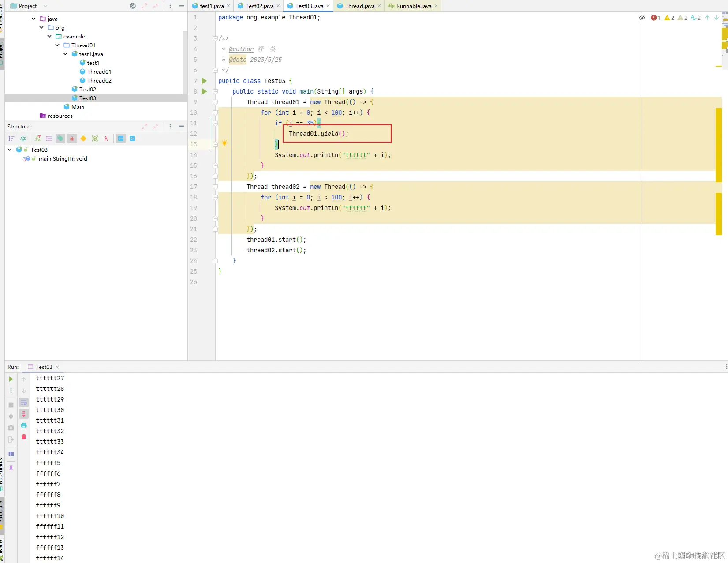Click the run gutter icon beside class Test03
The height and width of the screenshot is (563, 728).
pos(204,81)
